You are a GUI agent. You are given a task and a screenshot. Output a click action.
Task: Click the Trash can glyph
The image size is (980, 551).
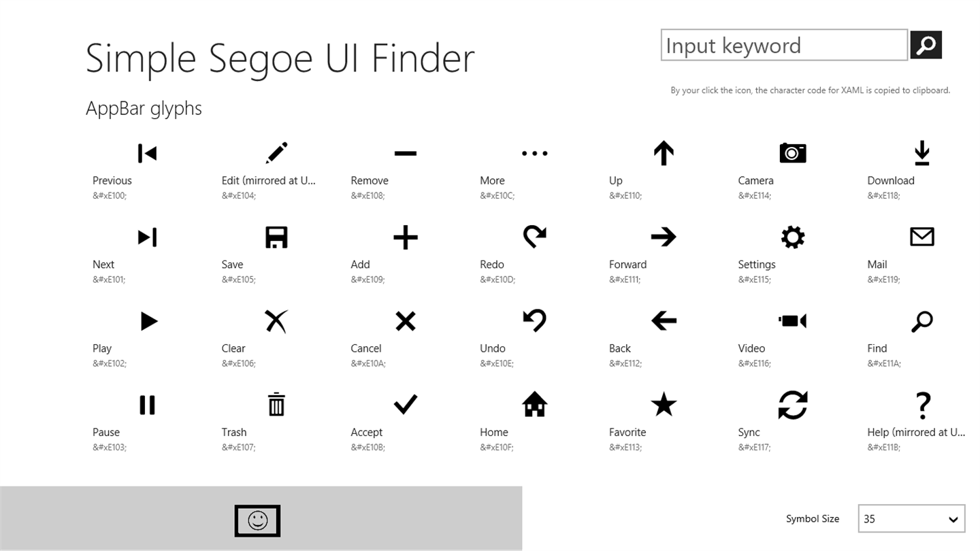[x=276, y=405]
